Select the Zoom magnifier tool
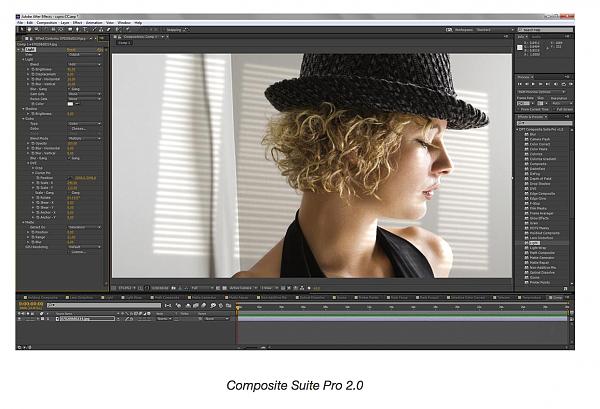Image resolution: width=600 pixels, height=409 pixels. 37,29
